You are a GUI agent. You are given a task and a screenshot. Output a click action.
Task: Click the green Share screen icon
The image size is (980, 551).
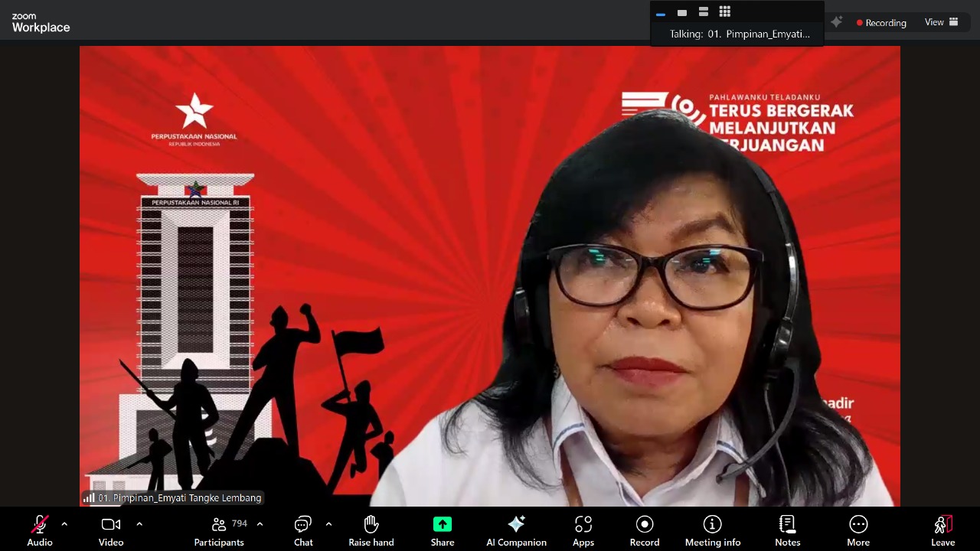tap(443, 524)
